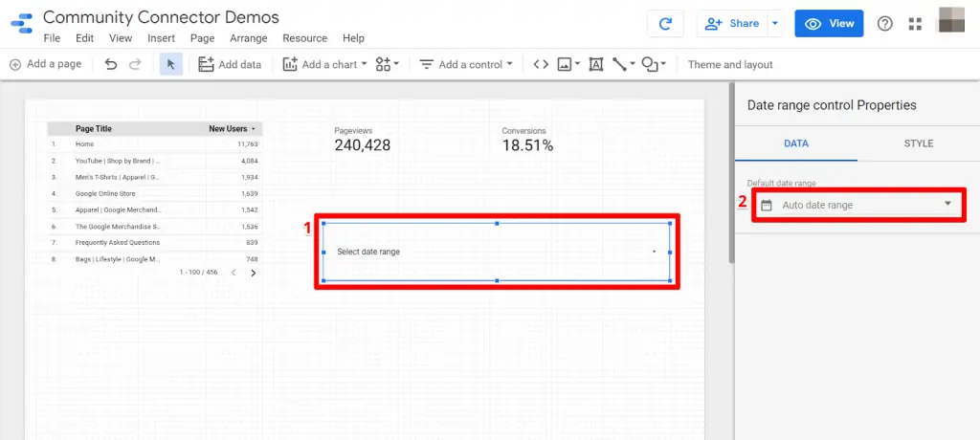Click the line drawing tool icon
The image size is (980, 440).
point(619,64)
